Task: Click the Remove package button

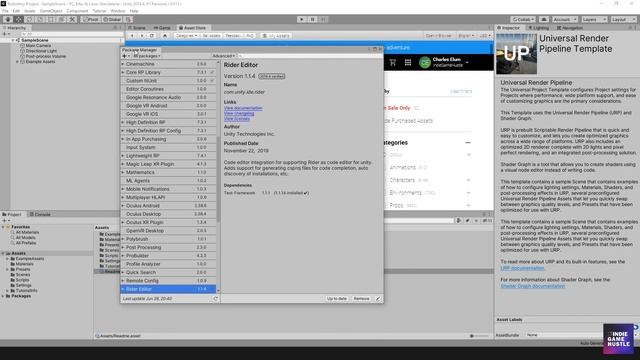Action: pos(361,299)
